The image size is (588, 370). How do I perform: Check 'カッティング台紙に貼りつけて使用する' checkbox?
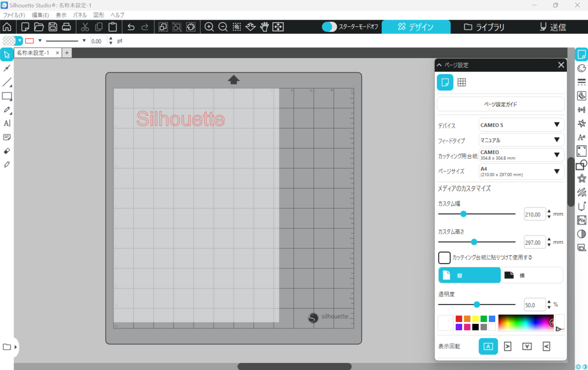point(444,258)
